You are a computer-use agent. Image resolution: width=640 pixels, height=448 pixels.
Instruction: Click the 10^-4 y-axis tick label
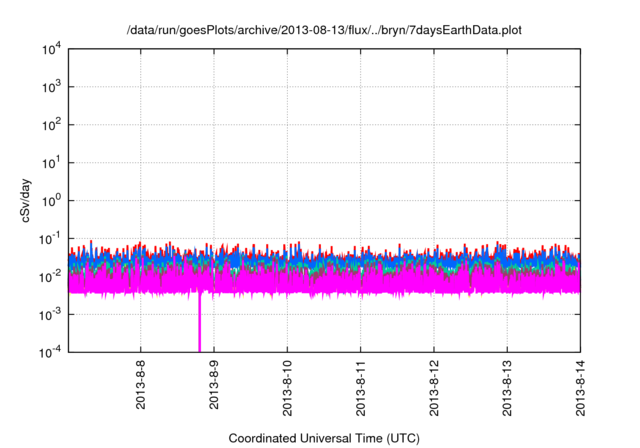coord(50,352)
